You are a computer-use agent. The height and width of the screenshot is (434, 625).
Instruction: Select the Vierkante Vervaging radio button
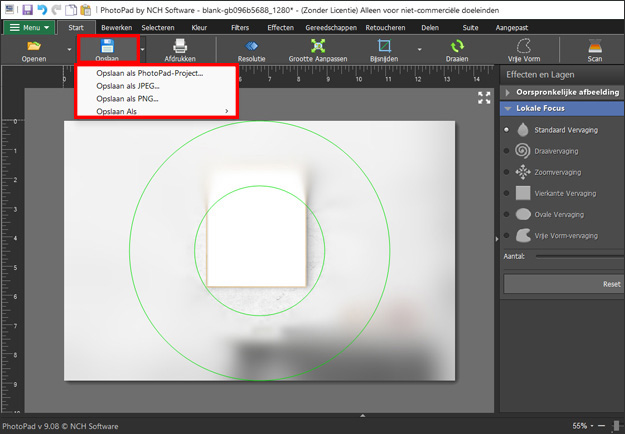click(x=507, y=193)
